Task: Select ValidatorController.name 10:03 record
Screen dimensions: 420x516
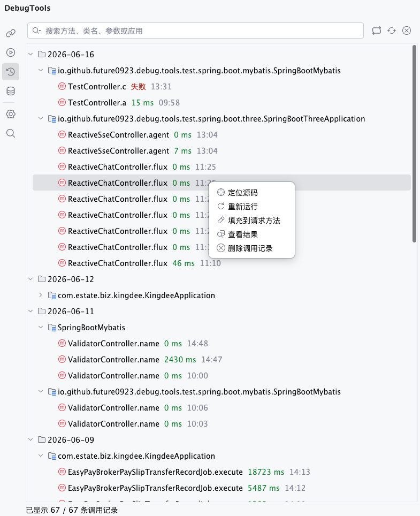Action: pyautogui.click(x=222, y=424)
